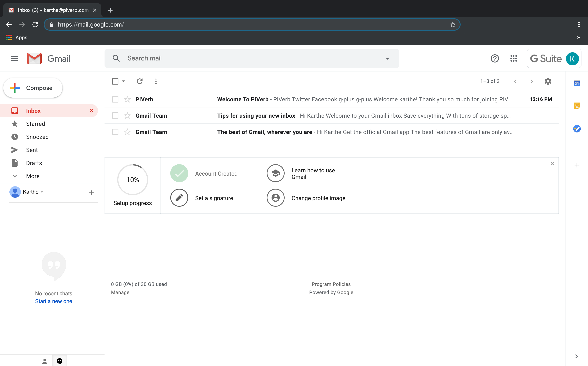Click the Apps bookmarks shortcut
Image resolution: width=588 pixels, height=366 pixels.
pos(17,38)
